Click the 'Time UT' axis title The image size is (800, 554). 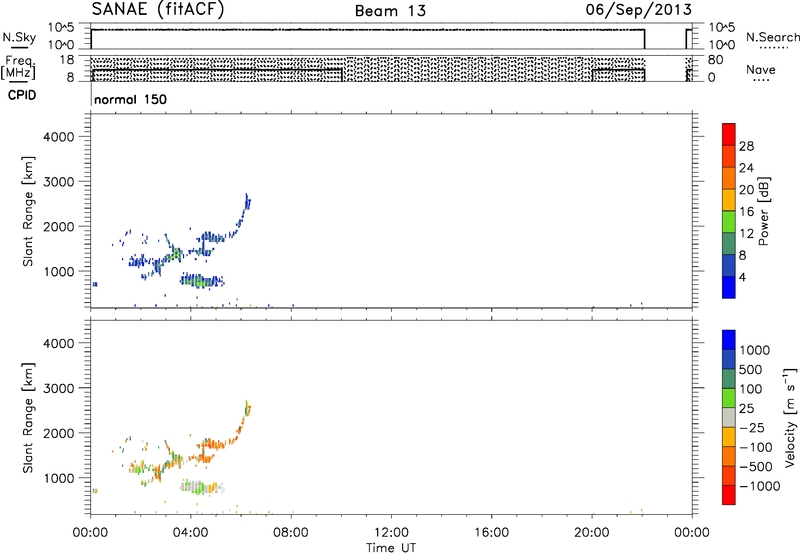391,548
